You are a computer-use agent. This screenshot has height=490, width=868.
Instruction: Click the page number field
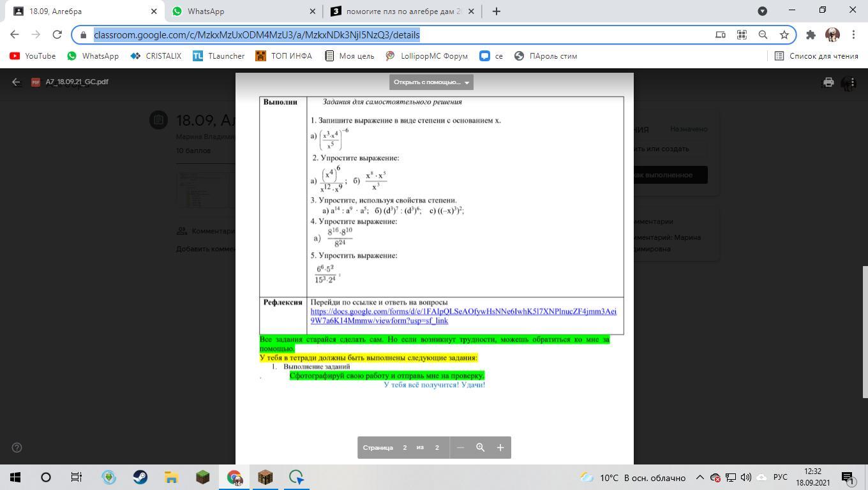point(405,447)
